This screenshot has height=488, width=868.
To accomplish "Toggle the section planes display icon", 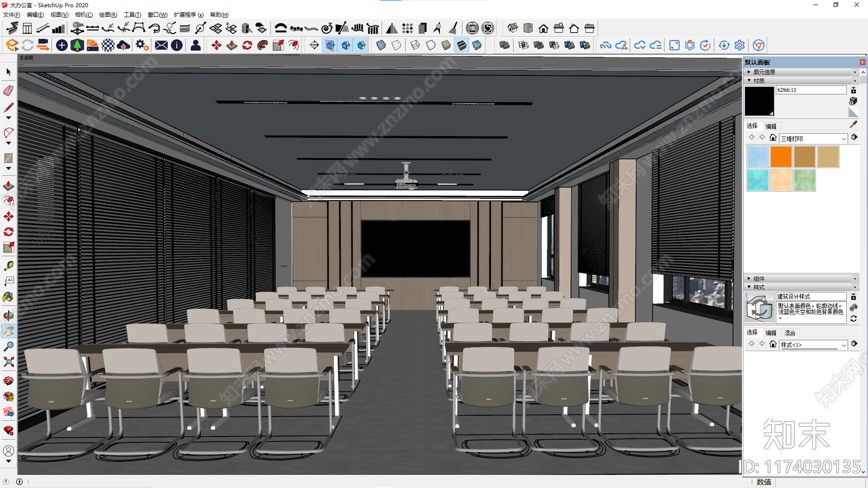I will (x=330, y=45).
